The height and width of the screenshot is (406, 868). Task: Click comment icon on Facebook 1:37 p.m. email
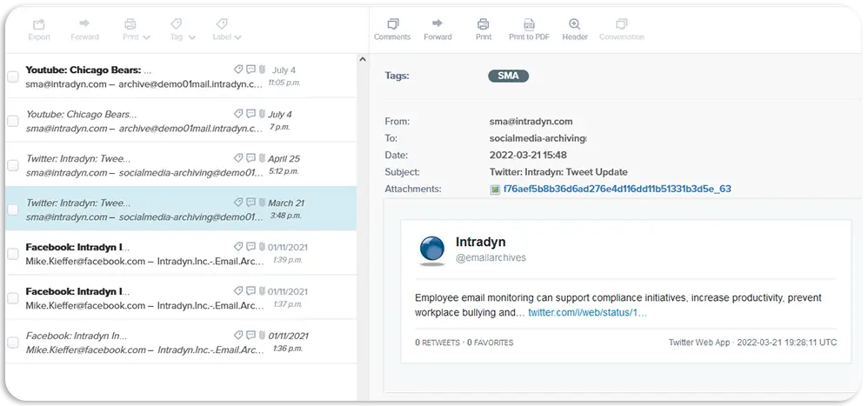[250, 290]
